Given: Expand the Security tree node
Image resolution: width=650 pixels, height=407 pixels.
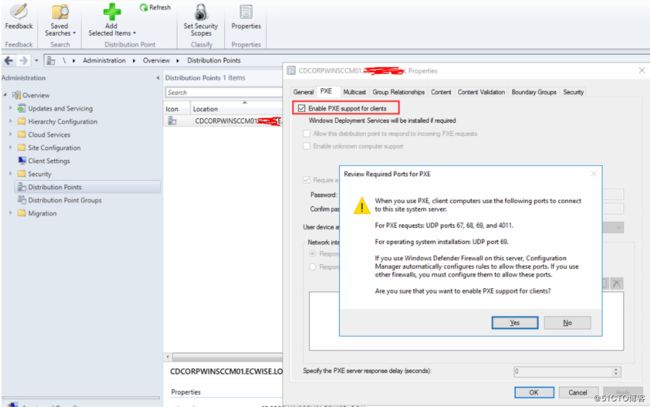Looking at the screenshot, I should click(10, 174).
